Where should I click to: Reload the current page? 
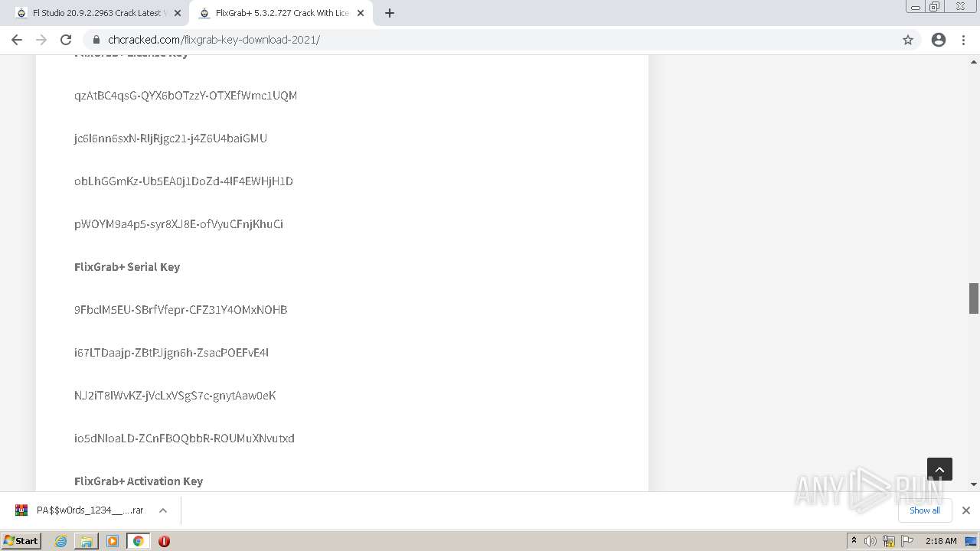pos(66,40)
